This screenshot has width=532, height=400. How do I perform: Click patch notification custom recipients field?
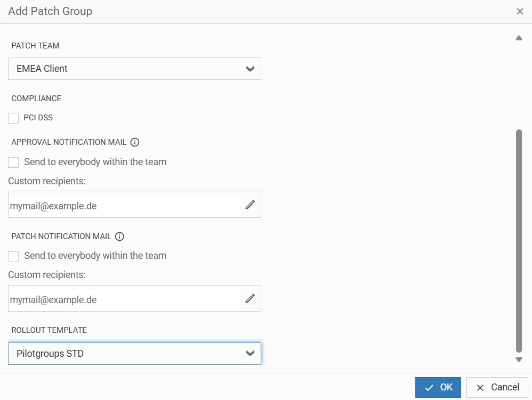[x=125, y=299]
